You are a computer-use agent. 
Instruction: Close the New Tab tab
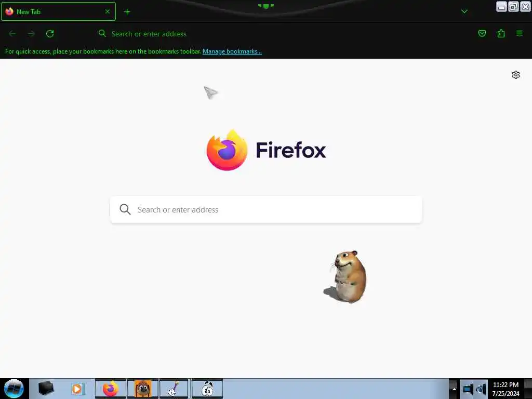108,11
